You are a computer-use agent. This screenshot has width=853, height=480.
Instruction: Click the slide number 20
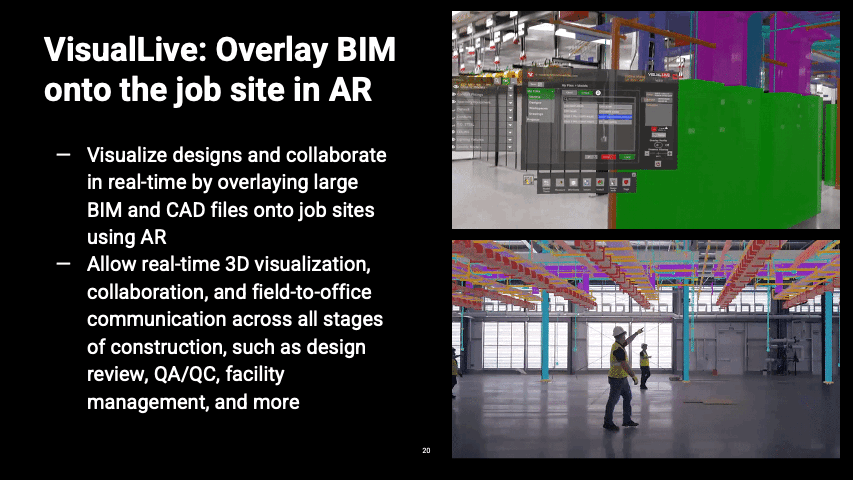[426, 451]
